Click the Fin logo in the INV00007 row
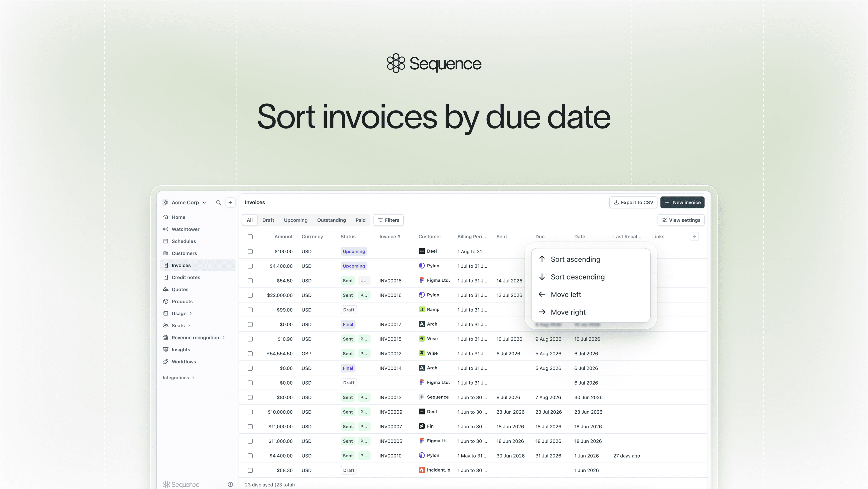868x489 pixels. 422,426
